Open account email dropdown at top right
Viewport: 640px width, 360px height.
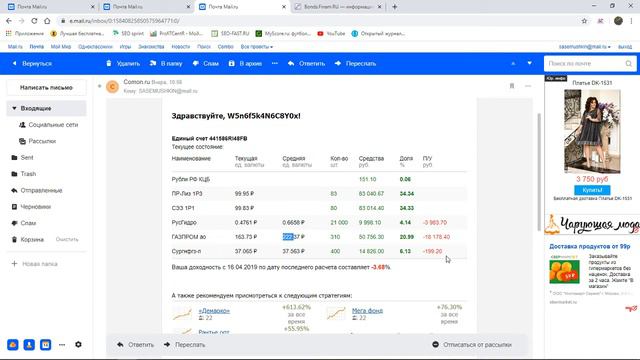pyautogui.click(x=584, y=47)
